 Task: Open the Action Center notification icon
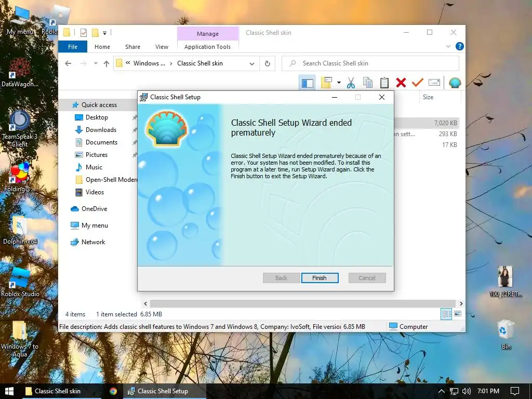pyautogui.click(x=515, y=391)
